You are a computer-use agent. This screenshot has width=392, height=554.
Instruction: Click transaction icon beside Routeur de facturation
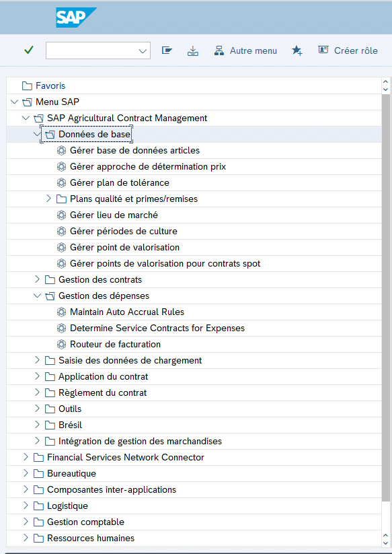[61, 345]
